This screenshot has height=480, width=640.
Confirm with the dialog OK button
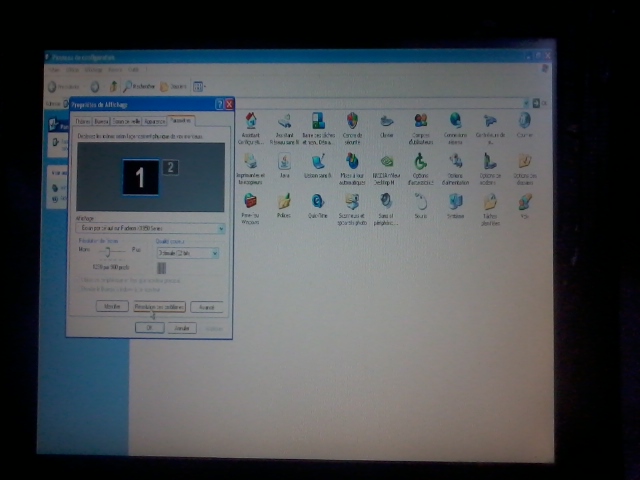pyautogui.click(x=150, y=328)
